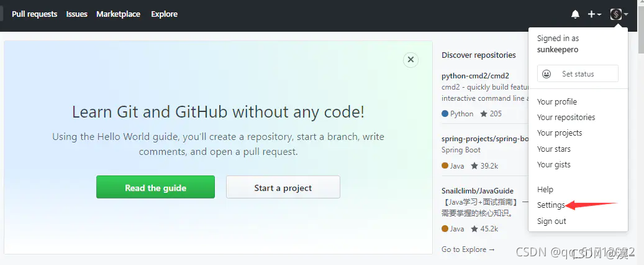The width and height of the screenshot is (644, 265).
Task: Click the Discover repositories heading
Action: (x=478, y=55)
